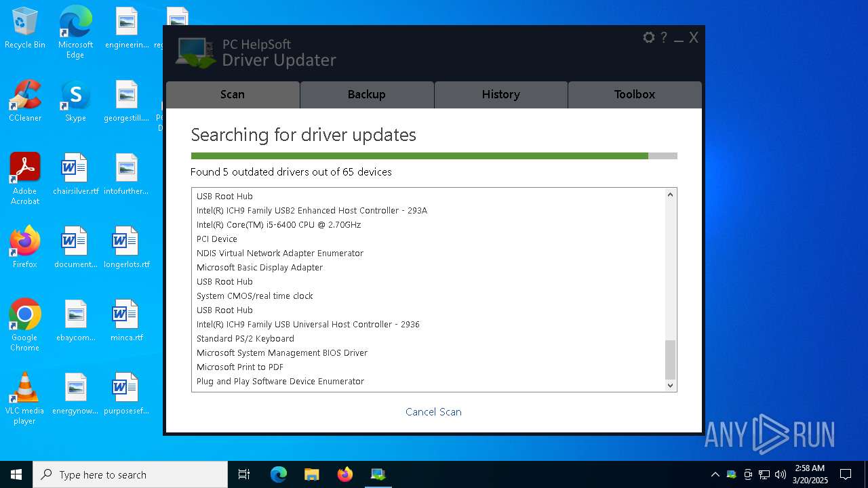Open the History tab
Image resolution: width=868 pixels, height=488 pixels.
501,95
